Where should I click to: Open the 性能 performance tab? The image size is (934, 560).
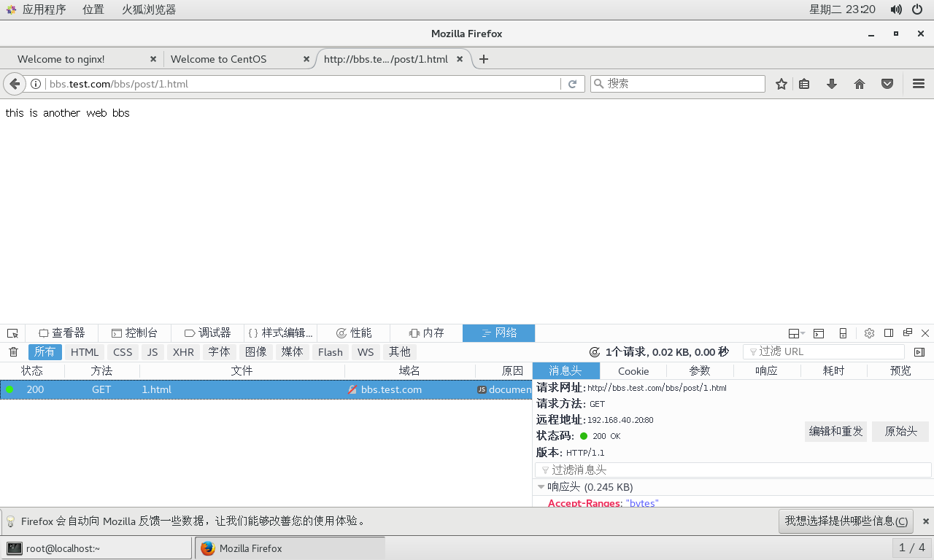(353, 333)
